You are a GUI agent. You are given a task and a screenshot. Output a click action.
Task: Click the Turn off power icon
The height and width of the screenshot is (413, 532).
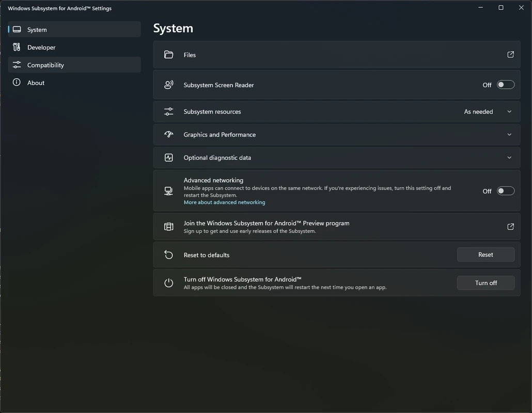168,283
